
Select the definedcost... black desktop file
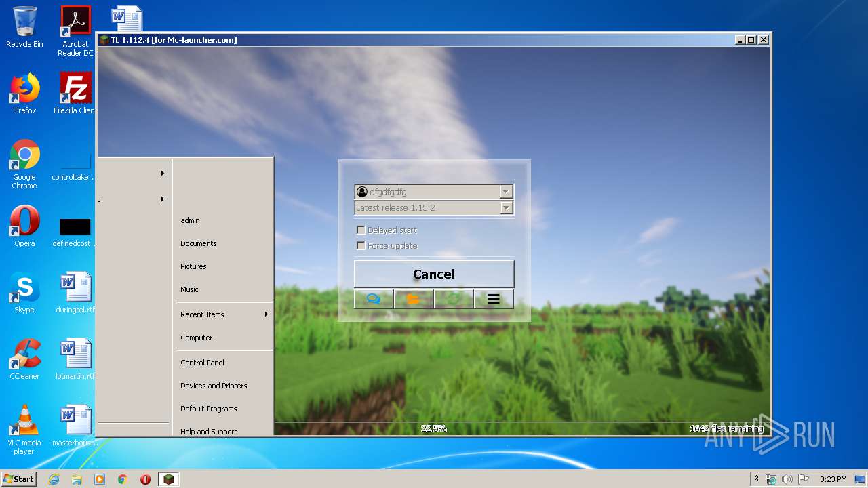click(75, 233)
